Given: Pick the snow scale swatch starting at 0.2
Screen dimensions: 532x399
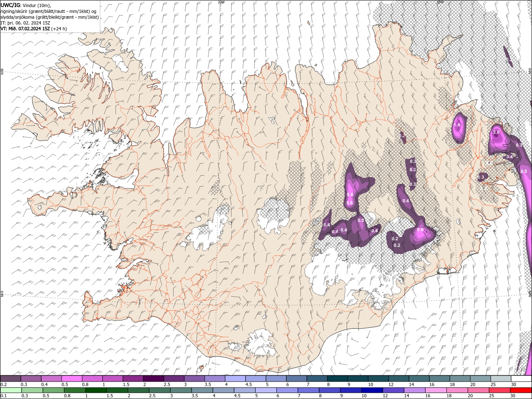Looking at the screenshot, I should pyautogui.click(x=10, y=379).
